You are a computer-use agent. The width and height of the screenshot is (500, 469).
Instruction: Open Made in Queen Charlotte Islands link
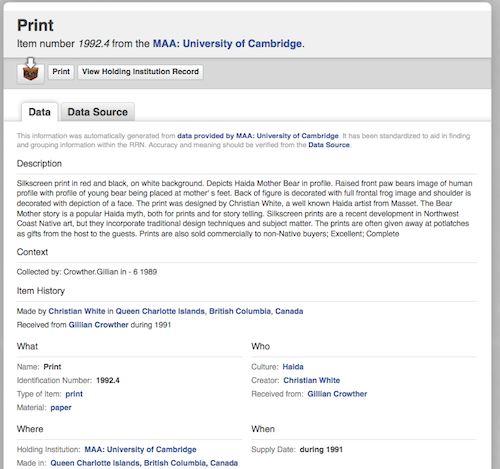(144, 463)
